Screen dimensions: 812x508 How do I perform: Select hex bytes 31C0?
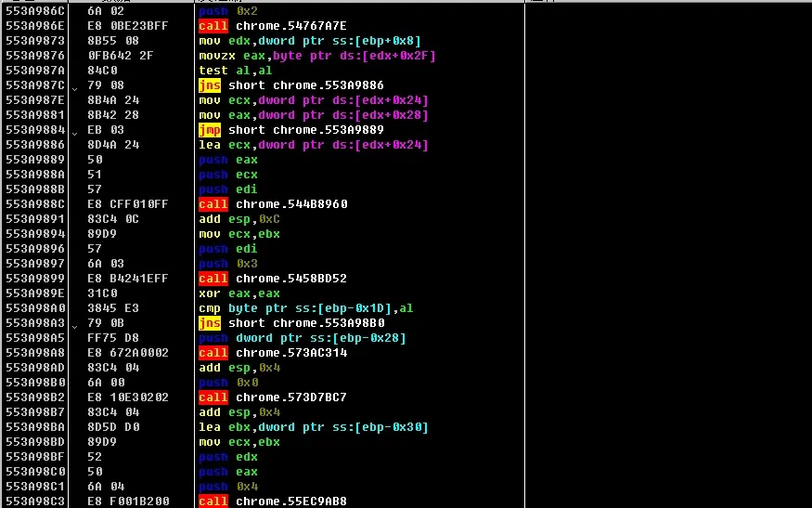(x=102, y=293)
